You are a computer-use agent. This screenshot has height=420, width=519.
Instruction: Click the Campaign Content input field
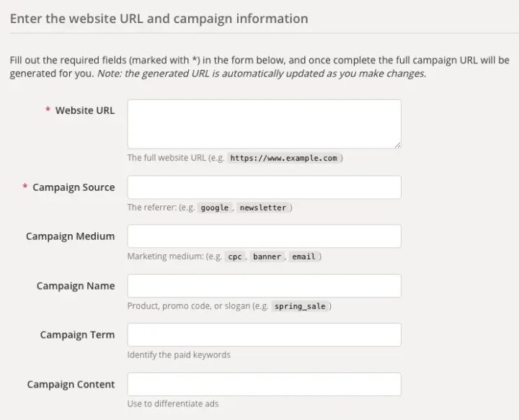click(x=264, y=384)
